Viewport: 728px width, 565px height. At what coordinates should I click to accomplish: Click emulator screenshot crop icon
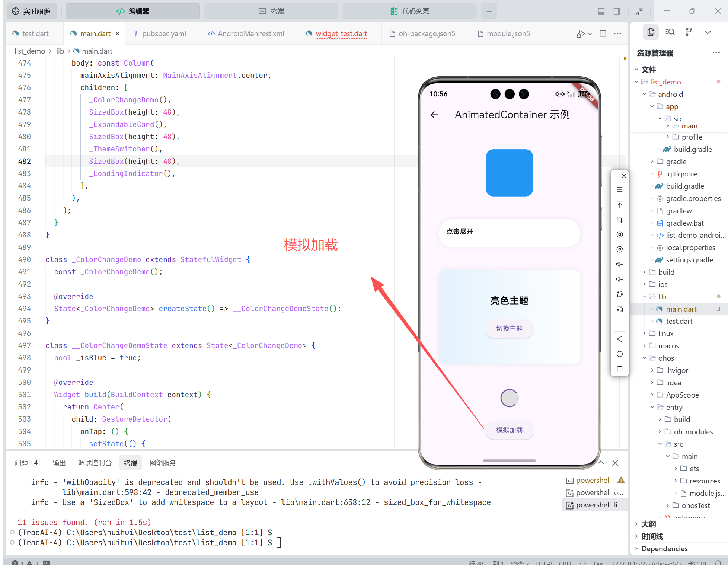click(x=620, y=220)
